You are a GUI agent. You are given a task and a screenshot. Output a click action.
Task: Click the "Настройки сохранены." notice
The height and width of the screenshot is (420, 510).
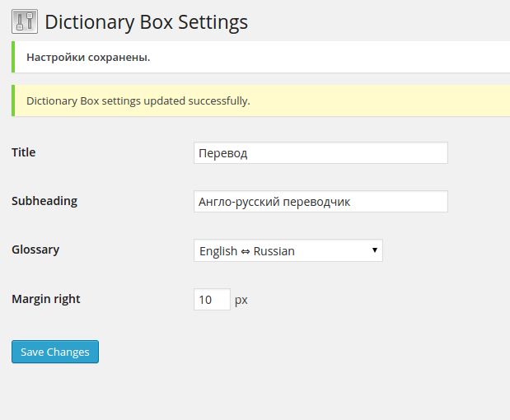(x=88, y=58)
